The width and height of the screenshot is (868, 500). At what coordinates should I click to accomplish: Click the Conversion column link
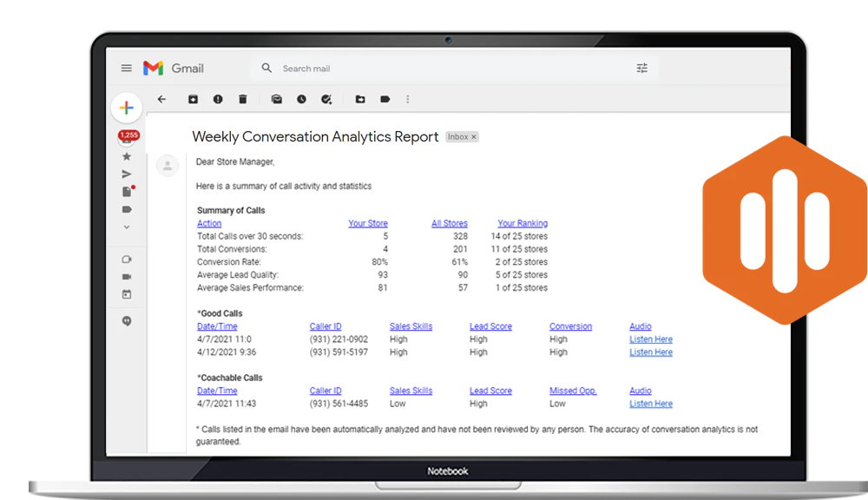click(571, 326)
